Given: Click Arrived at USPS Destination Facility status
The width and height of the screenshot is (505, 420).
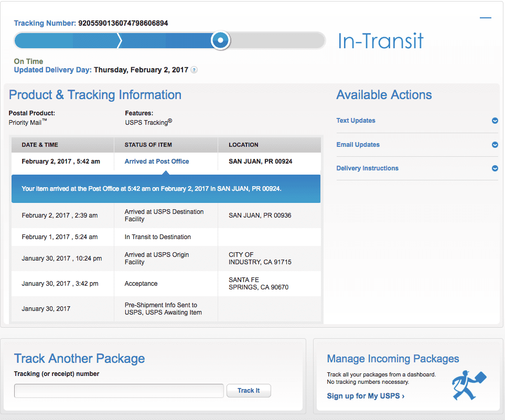Looking at the screenshot, I should [x=164, y=216].
